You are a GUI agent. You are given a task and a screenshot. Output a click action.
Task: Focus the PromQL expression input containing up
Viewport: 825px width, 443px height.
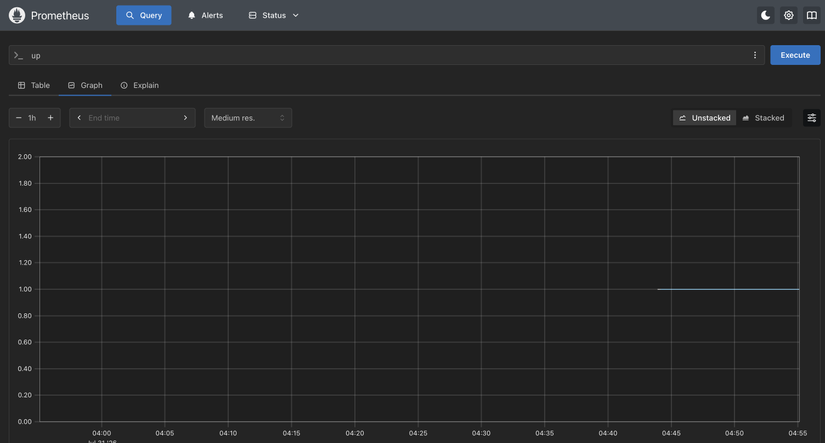pyautogui.click(x=387, y=55)
